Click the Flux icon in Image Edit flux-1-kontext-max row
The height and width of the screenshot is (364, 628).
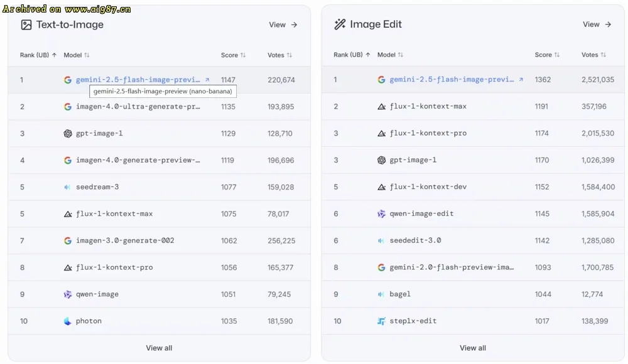(x=382, y=107)
